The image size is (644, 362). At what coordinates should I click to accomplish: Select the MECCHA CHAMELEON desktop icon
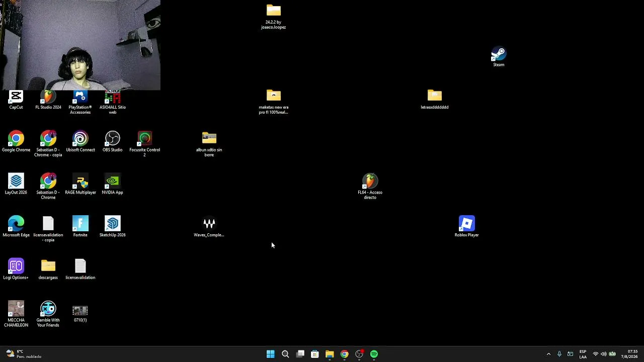click(x=16, y=315)
